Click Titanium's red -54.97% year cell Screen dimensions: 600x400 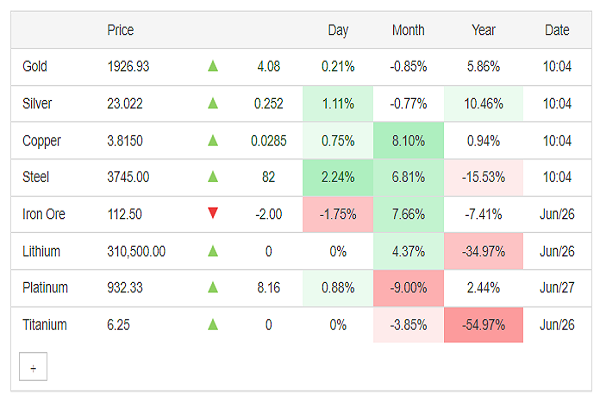pyautogui.click(x=483, y=325)
